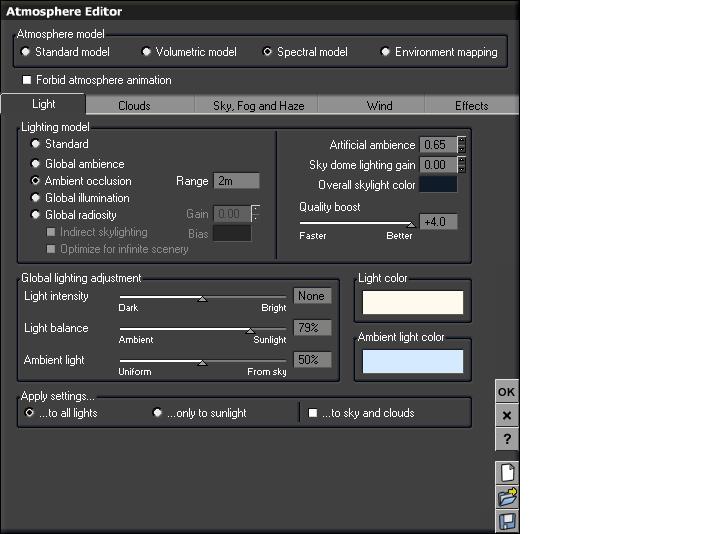Switch to the Clouds tab

(x=134, y=105)
